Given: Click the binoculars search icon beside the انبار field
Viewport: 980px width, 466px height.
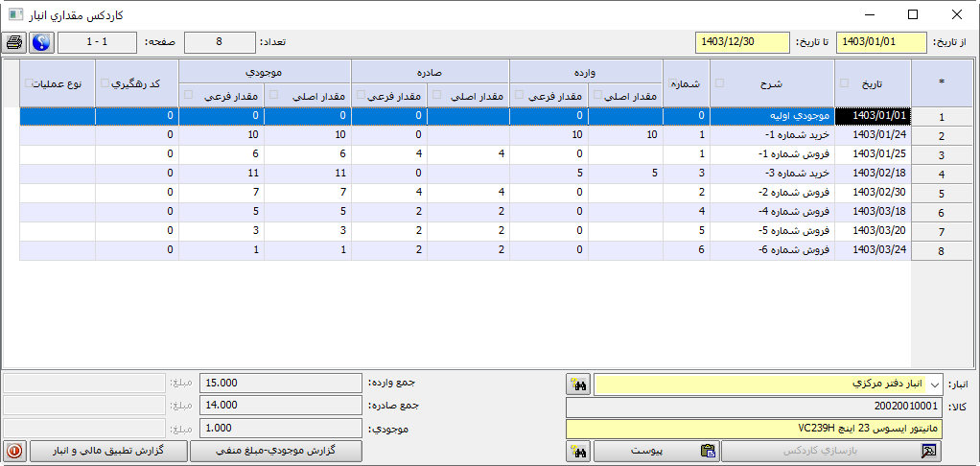Looking at the screenshot, I should click(579, 384).
